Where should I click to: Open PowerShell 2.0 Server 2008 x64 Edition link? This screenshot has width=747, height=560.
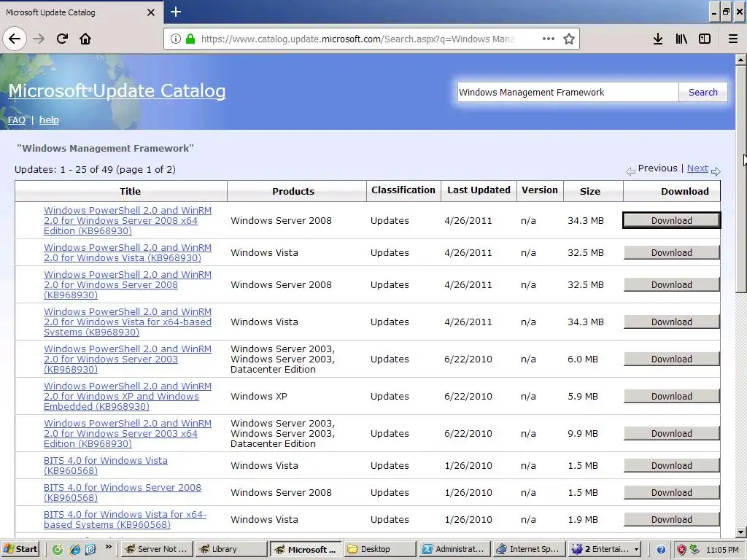pos(127,220)
